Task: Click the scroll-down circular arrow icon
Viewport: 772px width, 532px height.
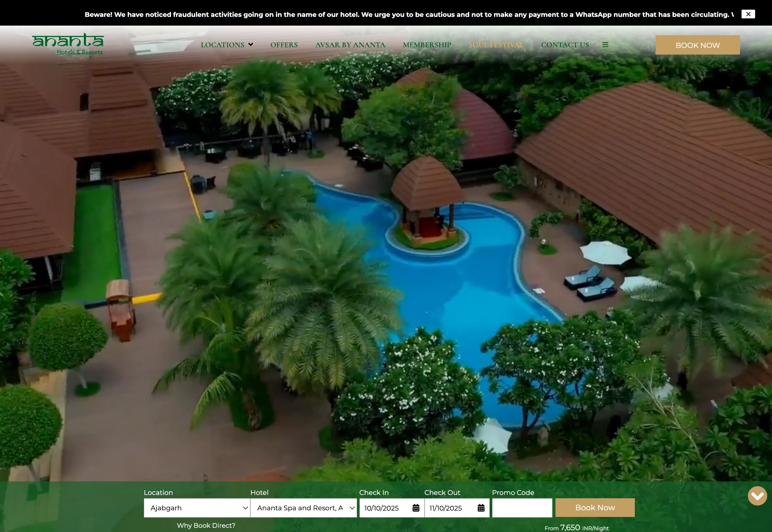Action: click(757, 496)
